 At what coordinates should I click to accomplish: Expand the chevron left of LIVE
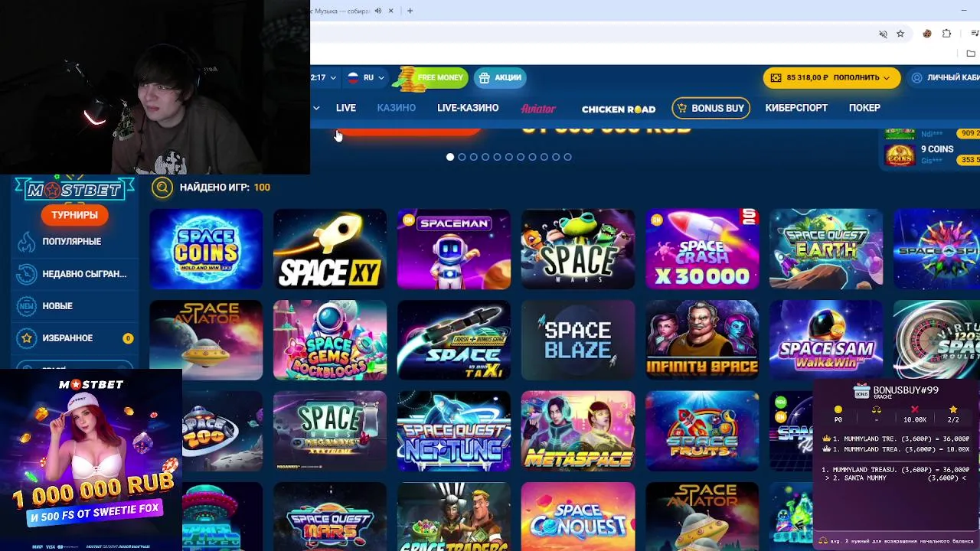(316, 108)
